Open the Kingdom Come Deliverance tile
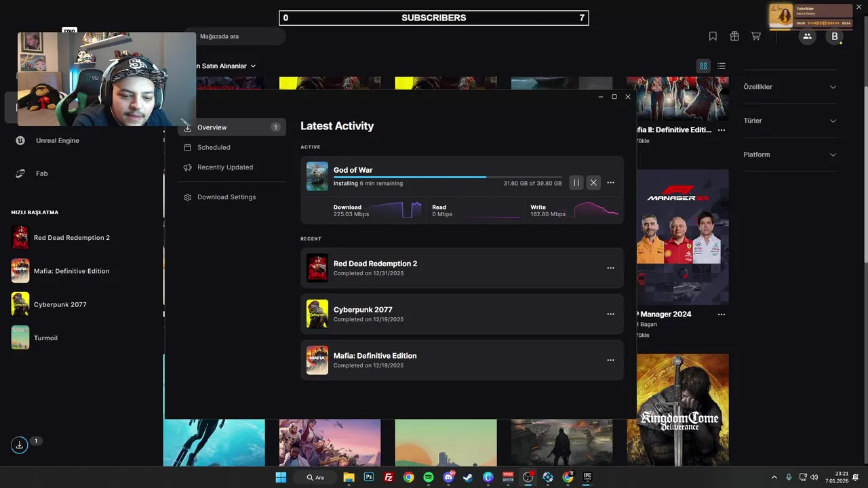 [683, 410]
